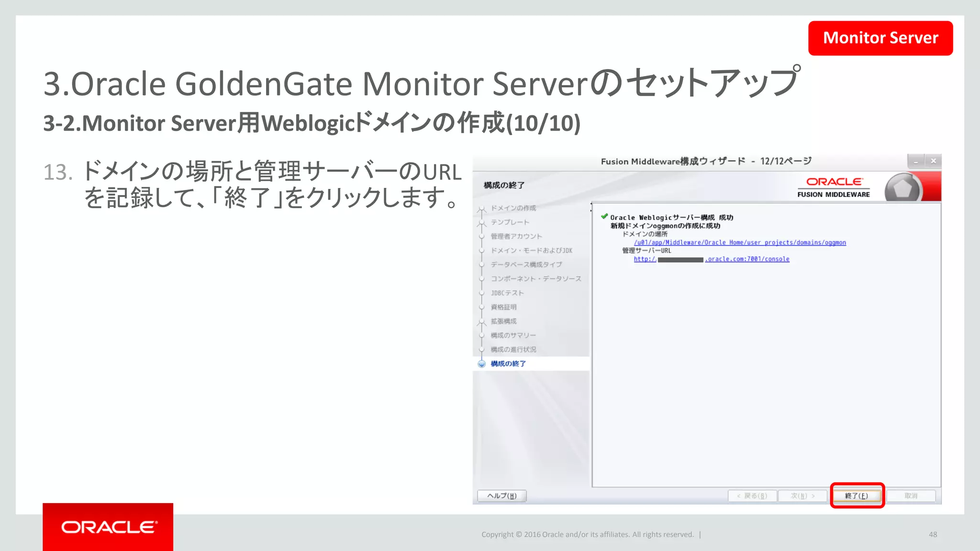Click 新規ドメインoggmonの作成に成功 text
This screenshot has width=980, height=551.
click(x=665, y=226)
